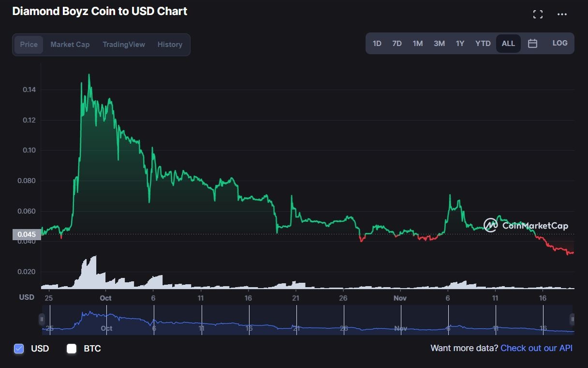
Task: Open the History tab
Action: pyautogui.click(x=170, y=45)
